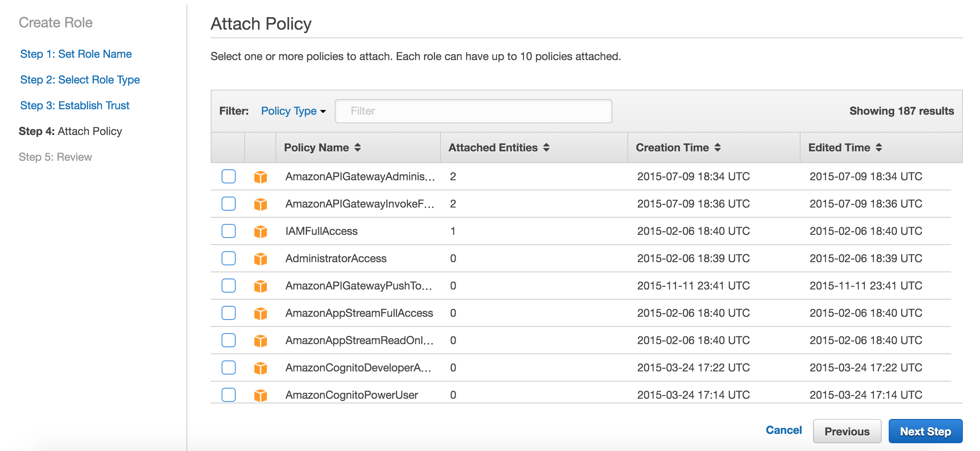Go to Step 1: Set Role Name
The width and height of the screenshot is (980, 451).
pyautogui.click(x=76, y=54)
